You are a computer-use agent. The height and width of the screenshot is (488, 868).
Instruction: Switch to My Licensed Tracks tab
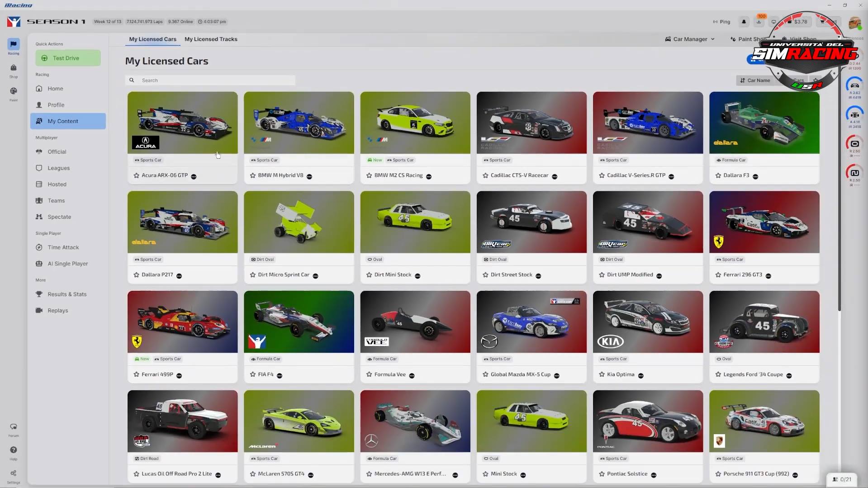211,39
